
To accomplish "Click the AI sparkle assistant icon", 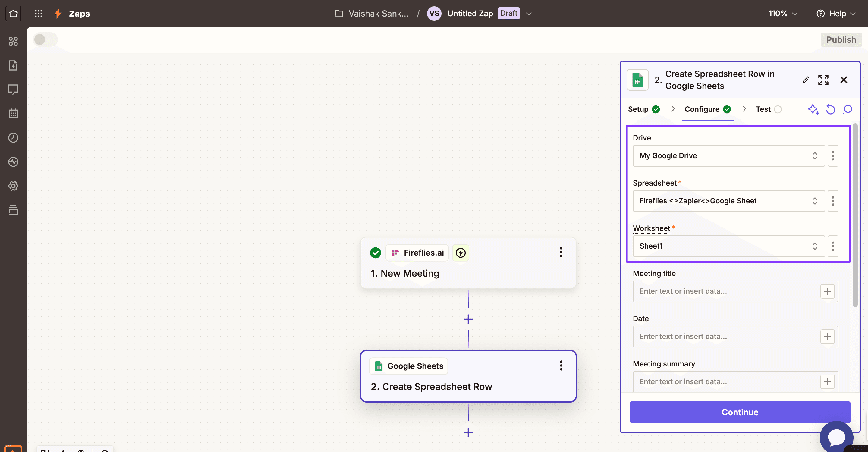I will point(813,109).
